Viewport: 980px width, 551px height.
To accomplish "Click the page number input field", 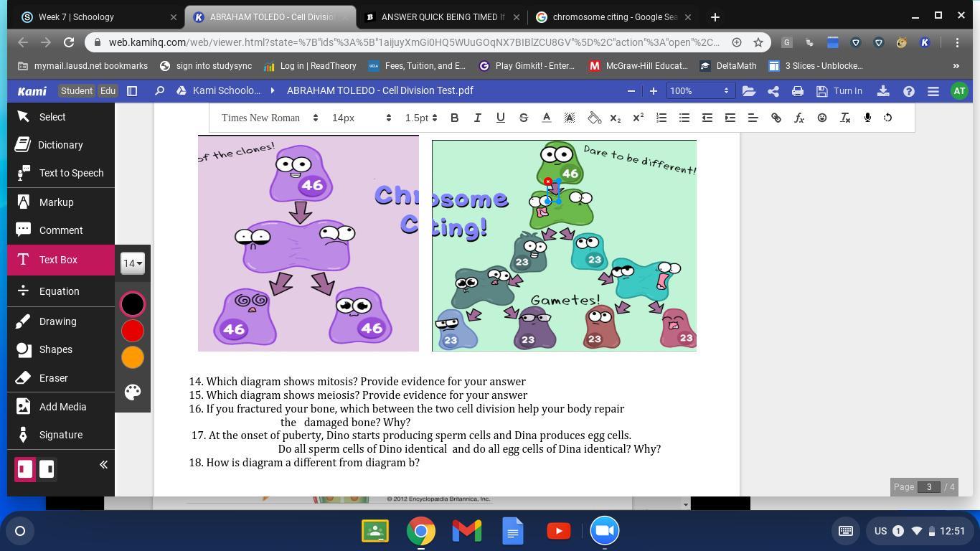I will coord(928,486).
